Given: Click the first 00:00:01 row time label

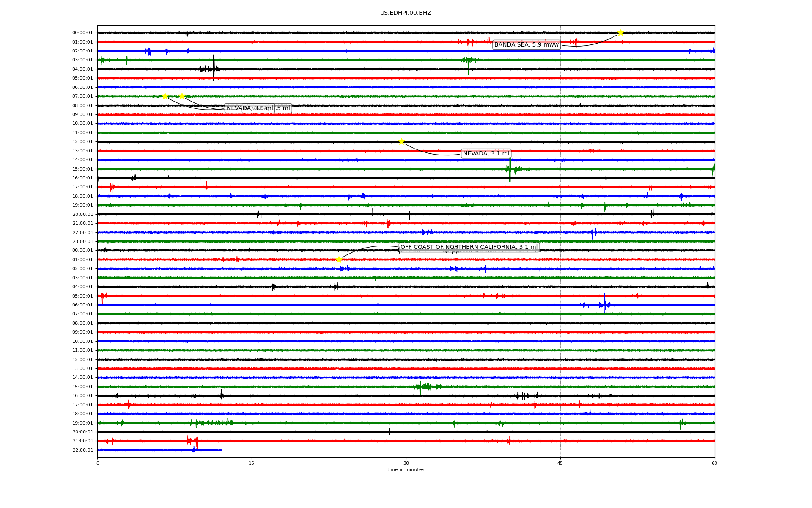Looking at the screenshot, I should click(82, 33).
